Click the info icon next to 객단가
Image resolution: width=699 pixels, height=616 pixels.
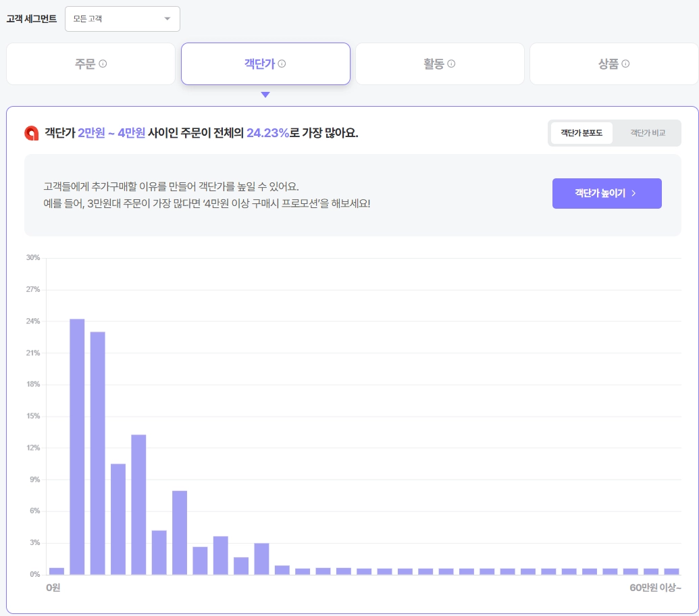click(282, 63)
